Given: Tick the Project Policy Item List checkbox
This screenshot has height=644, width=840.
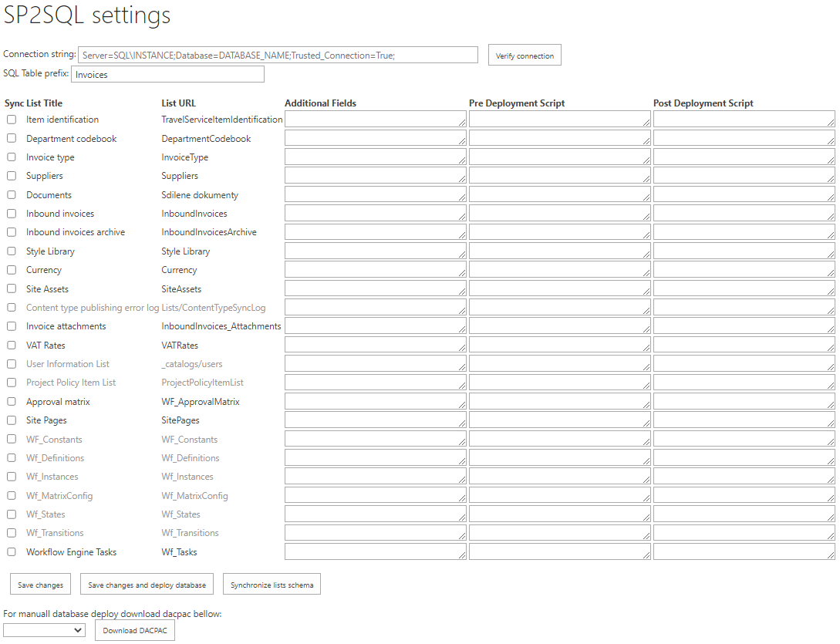Looking at the screenshot, I should pyautogui.click(x=12, y=383).
